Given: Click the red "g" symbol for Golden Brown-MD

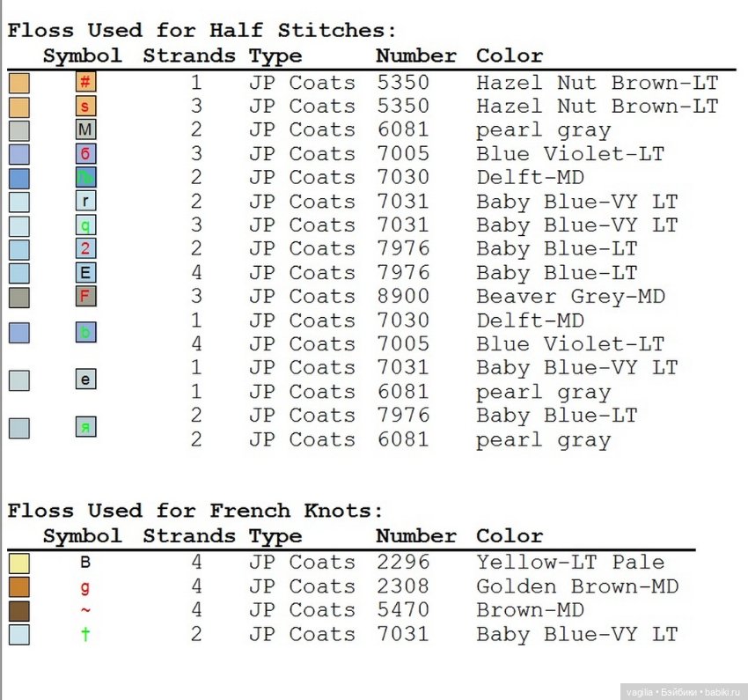Looking at the screenshot, I should (85, 587).
